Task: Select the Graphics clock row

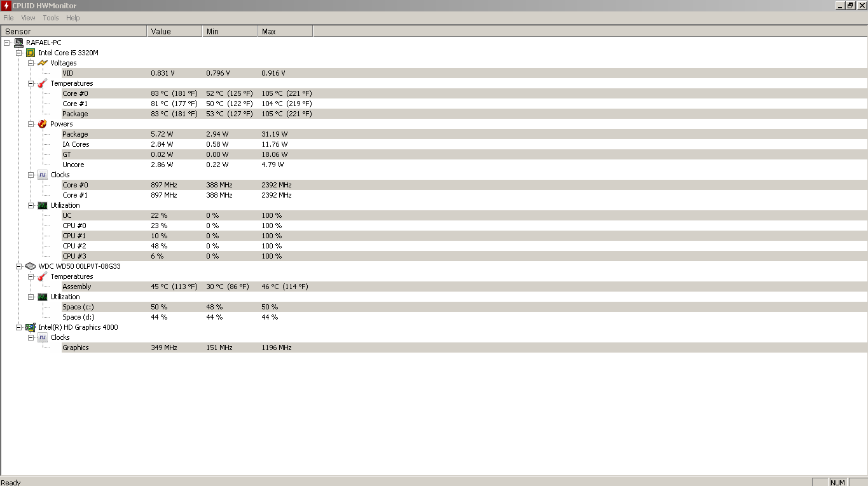Action: tap(464, 348)
